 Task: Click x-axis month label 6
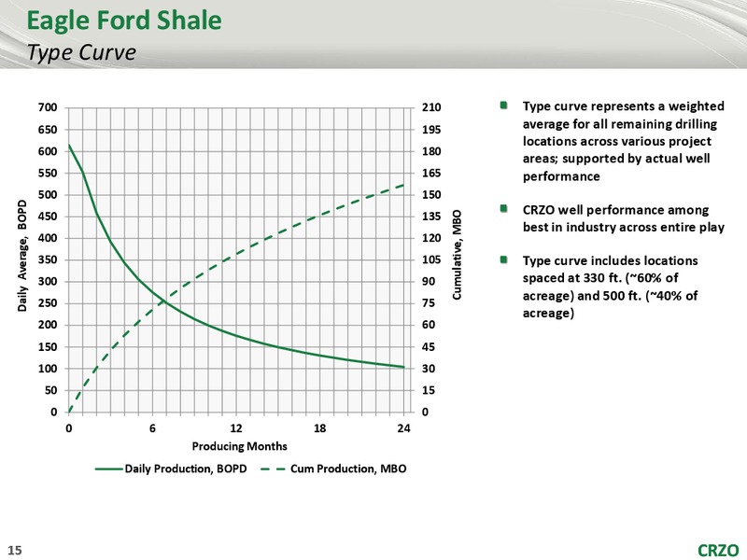152,428
